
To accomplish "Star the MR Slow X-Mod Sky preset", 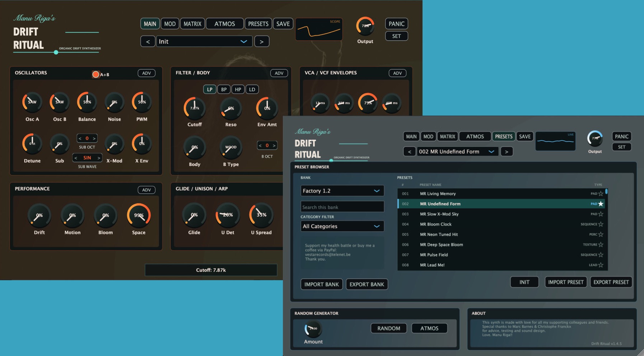I will pos(601,214).
